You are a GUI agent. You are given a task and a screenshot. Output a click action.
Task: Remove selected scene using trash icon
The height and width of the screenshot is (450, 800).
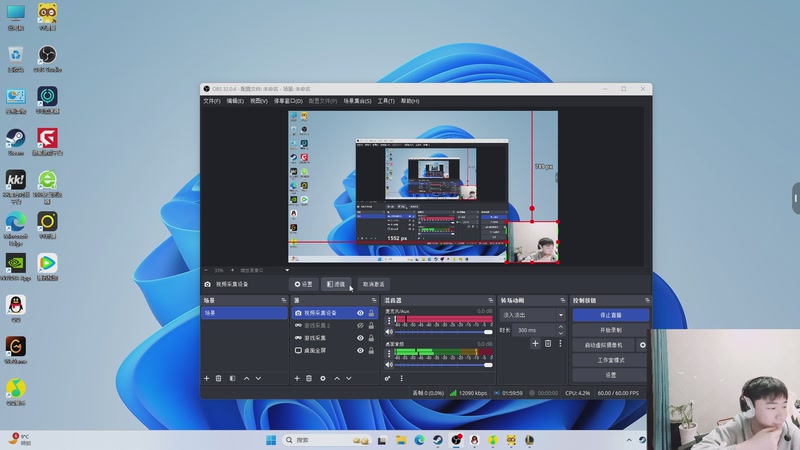click(220, 378)
